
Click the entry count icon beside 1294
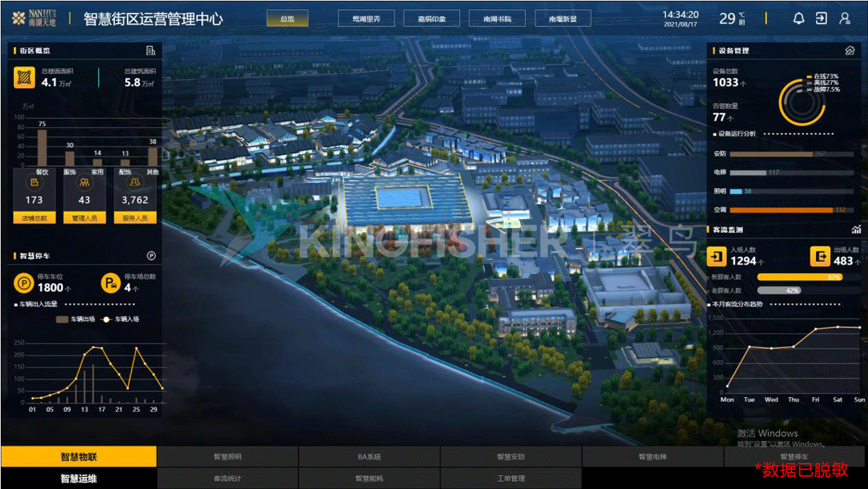(x=717, y=256)
